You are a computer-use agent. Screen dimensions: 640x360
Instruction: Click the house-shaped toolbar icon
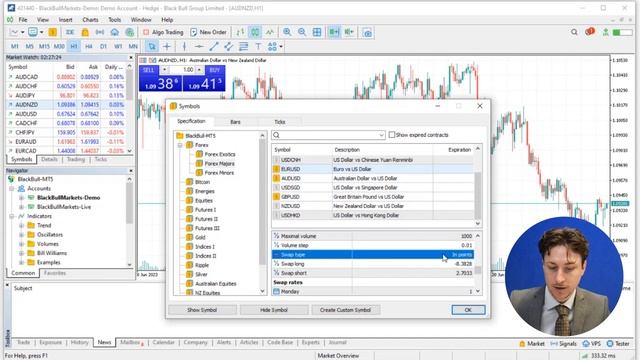115,32
